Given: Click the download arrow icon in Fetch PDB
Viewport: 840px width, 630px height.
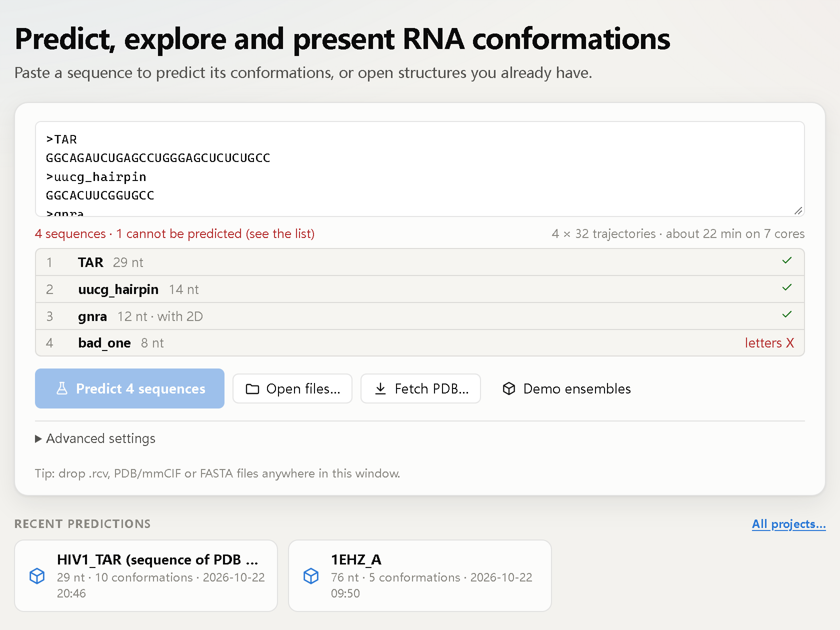Looking at the screenshot, I should click(x=380, y=388).
